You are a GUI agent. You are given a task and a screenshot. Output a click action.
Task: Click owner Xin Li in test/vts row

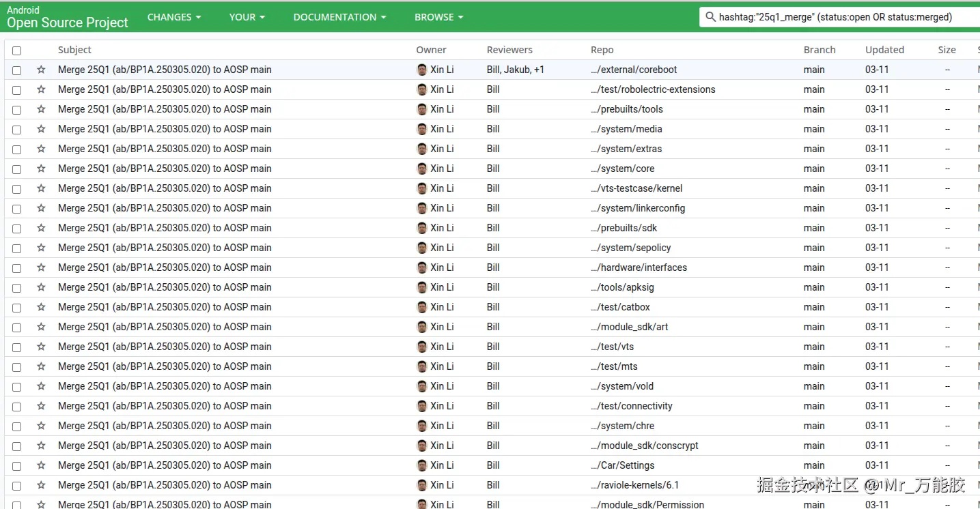pyautogui.click(x=442, y=347)
